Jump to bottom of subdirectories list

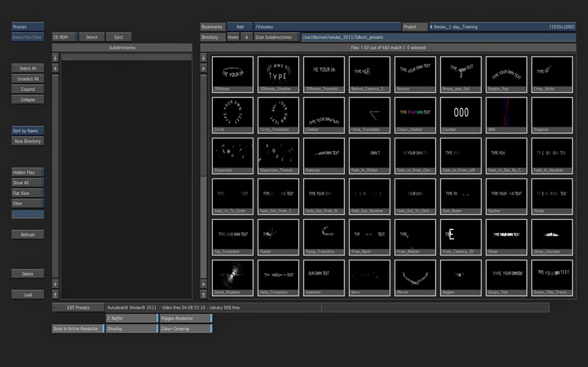point(56,294)
